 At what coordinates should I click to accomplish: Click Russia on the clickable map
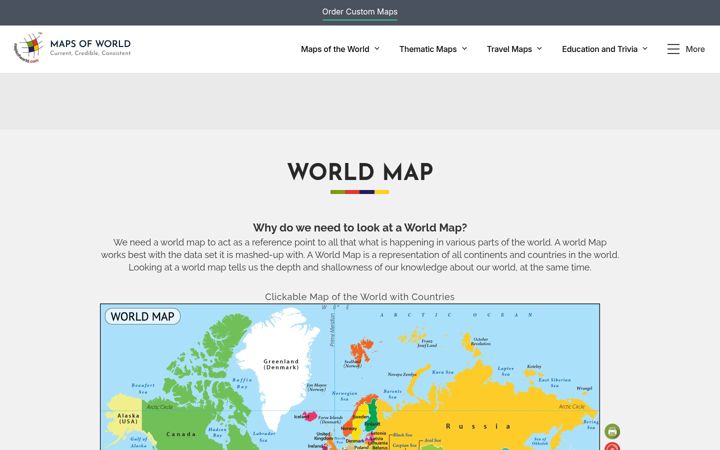(x=478, y=426)
